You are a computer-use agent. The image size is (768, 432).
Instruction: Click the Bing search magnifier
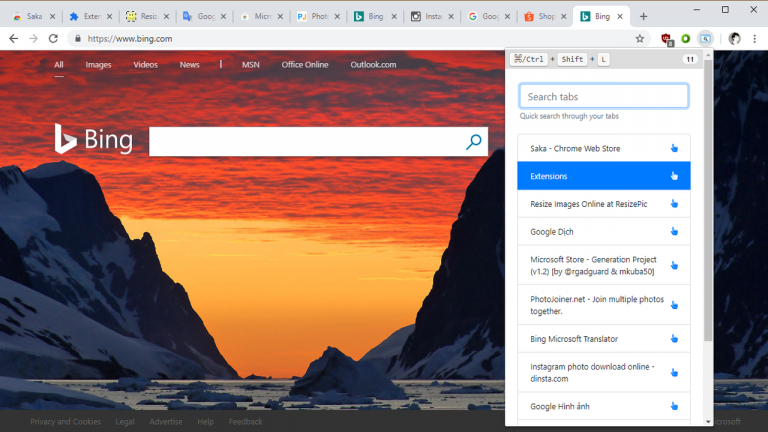(x=474, y=142)
